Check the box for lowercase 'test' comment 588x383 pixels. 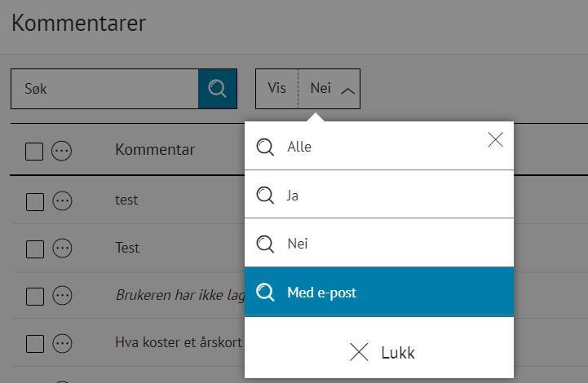(34, 201)
